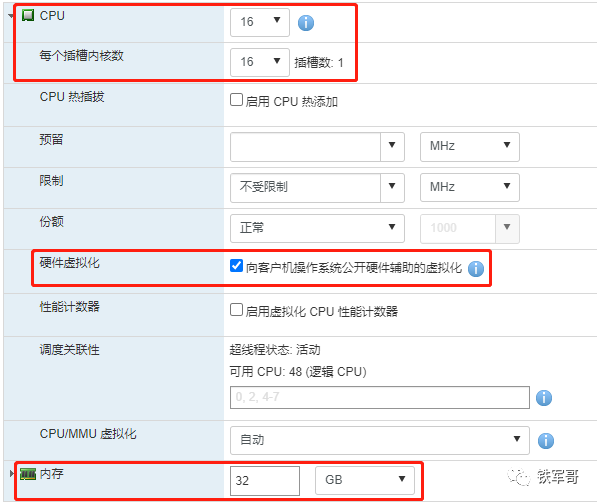Open the CPU count dropdown showing 16
597x502 pixels.
(260, 22)
